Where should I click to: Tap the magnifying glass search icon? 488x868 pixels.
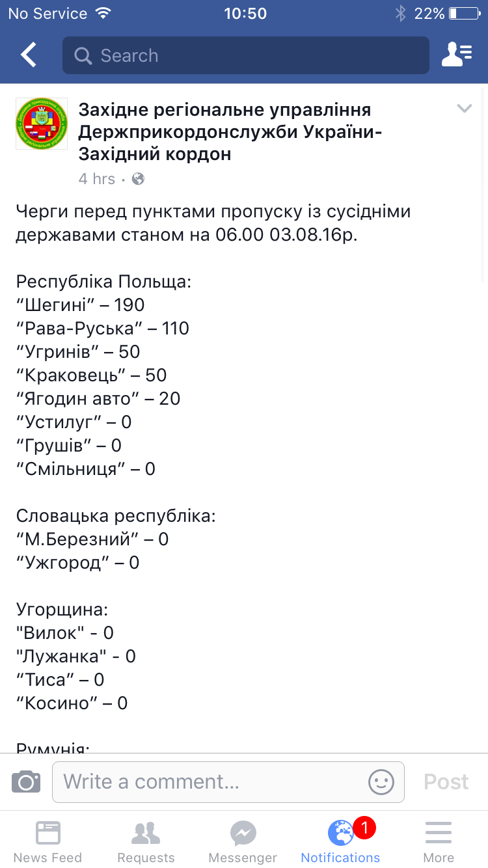click(x=83, y=56)
